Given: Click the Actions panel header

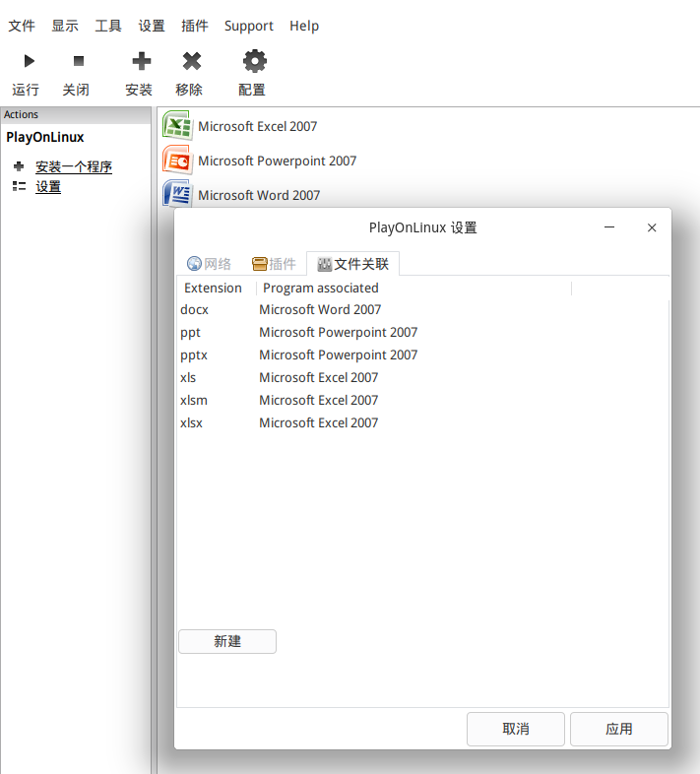Looking at the screenshot, I should [76, 114].
